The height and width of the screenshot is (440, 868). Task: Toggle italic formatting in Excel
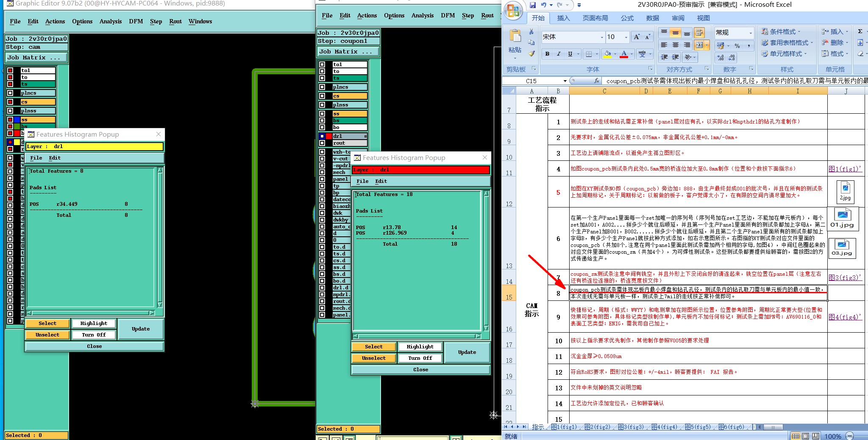(x=559, y=54)
